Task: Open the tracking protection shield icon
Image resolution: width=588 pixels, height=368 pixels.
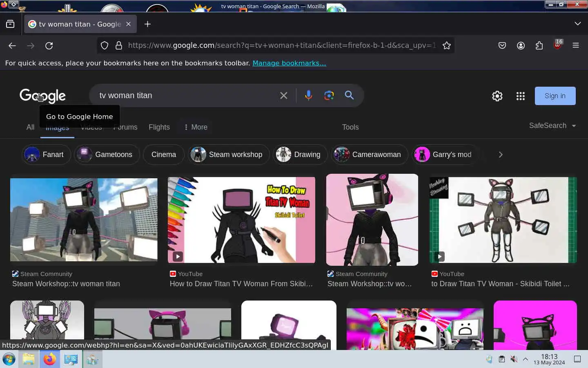Action: 105,45
